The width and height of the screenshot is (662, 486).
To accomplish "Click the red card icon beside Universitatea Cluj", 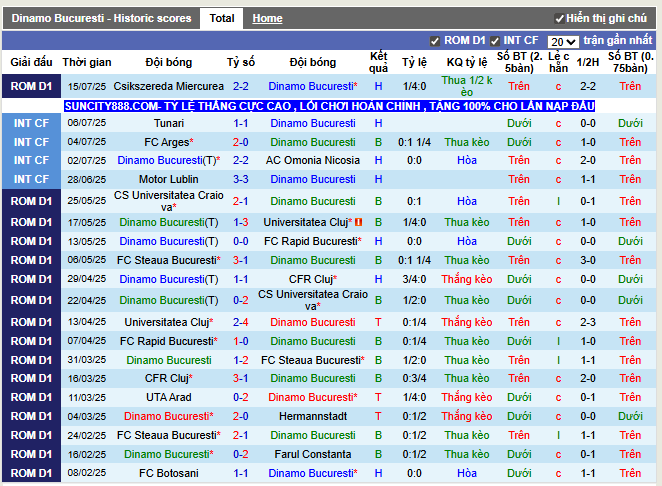I will click(x=358, y=222).
